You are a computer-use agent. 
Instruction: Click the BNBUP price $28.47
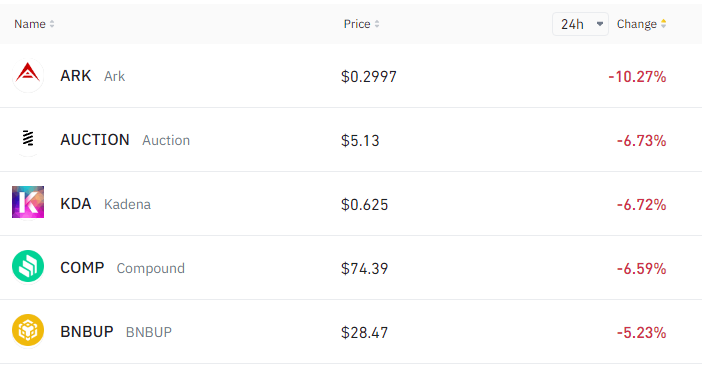click(x=364, y=333)
